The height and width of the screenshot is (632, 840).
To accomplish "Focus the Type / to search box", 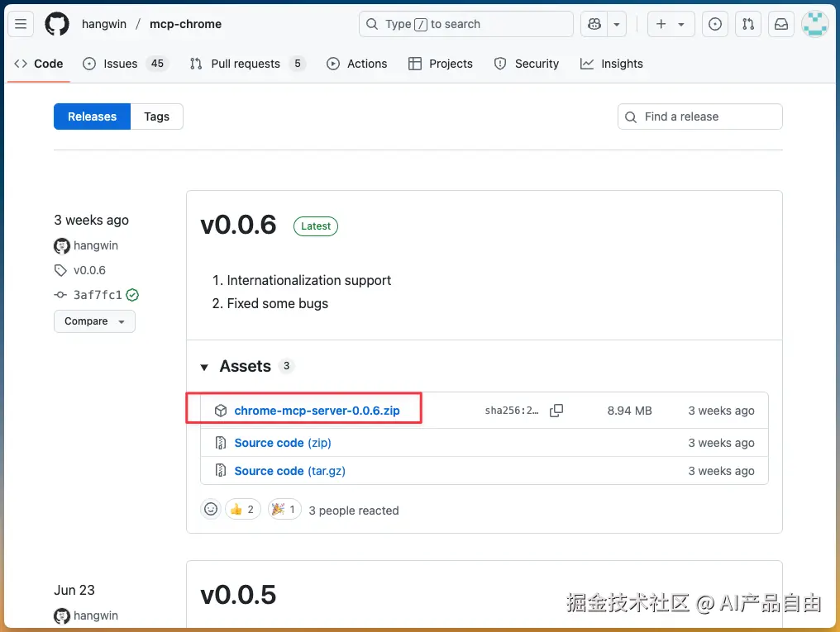I will pos(466,24).
